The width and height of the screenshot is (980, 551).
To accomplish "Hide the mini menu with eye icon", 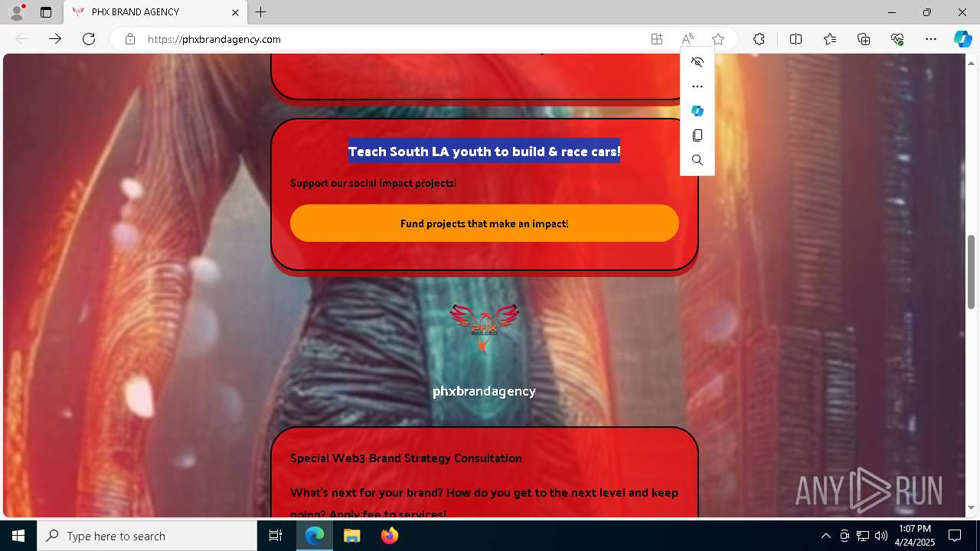I will [x=697, y=62].
